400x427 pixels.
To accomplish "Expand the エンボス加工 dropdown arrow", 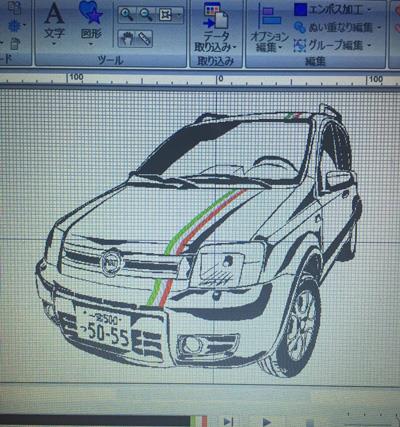I will pyautogui.click(x=369, y=10).
